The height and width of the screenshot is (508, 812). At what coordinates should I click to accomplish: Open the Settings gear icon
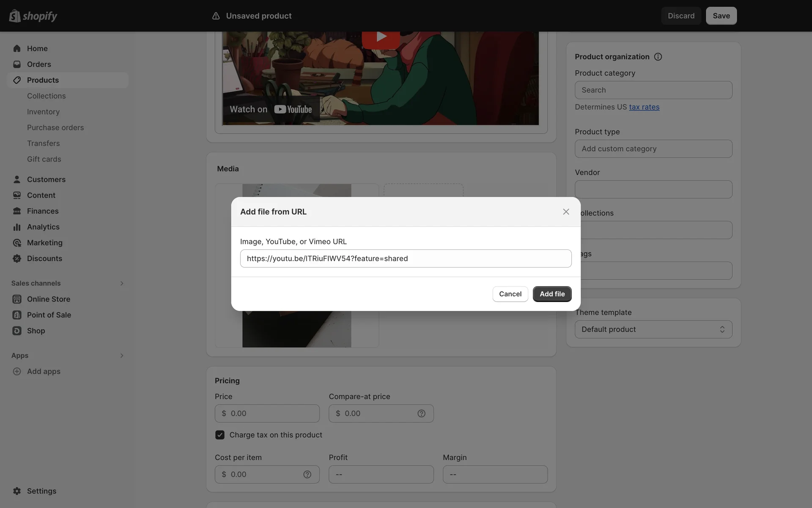tap(17, 491)
